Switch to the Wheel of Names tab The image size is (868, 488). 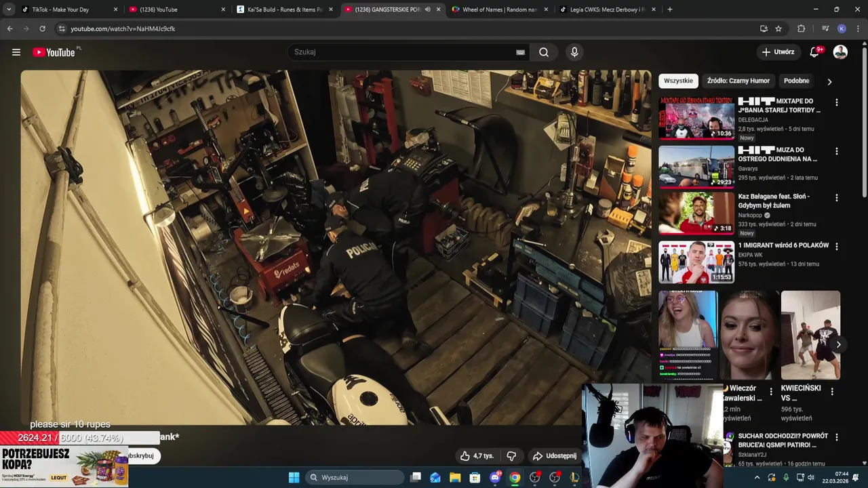click(x=498, y=9)
